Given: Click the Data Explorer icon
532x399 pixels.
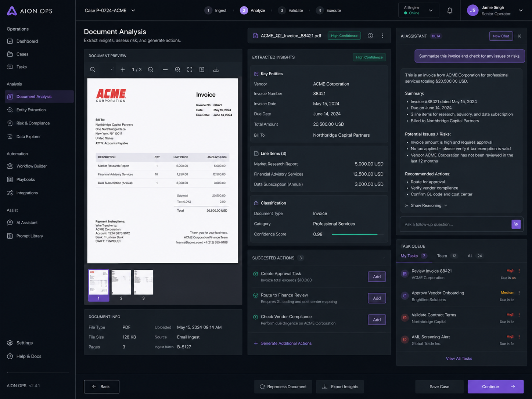Looking at the screenshot, I should [x=10, y=137].
